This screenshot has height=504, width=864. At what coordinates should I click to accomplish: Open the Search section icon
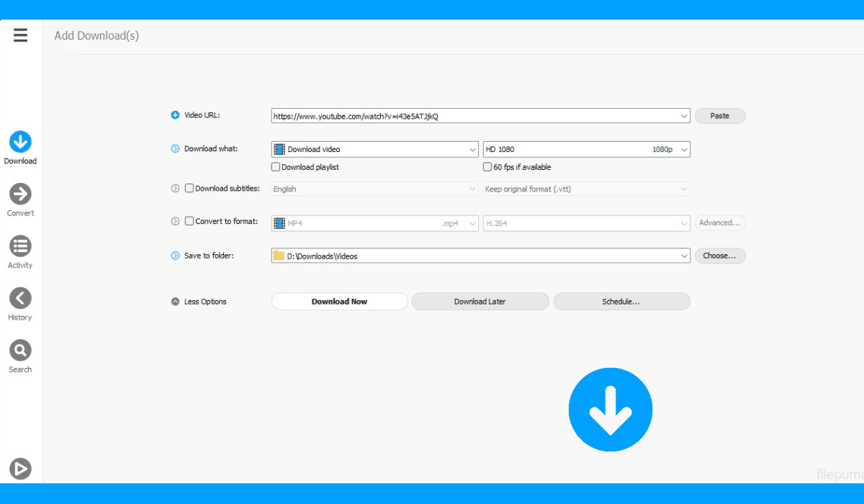coord(20,350)
